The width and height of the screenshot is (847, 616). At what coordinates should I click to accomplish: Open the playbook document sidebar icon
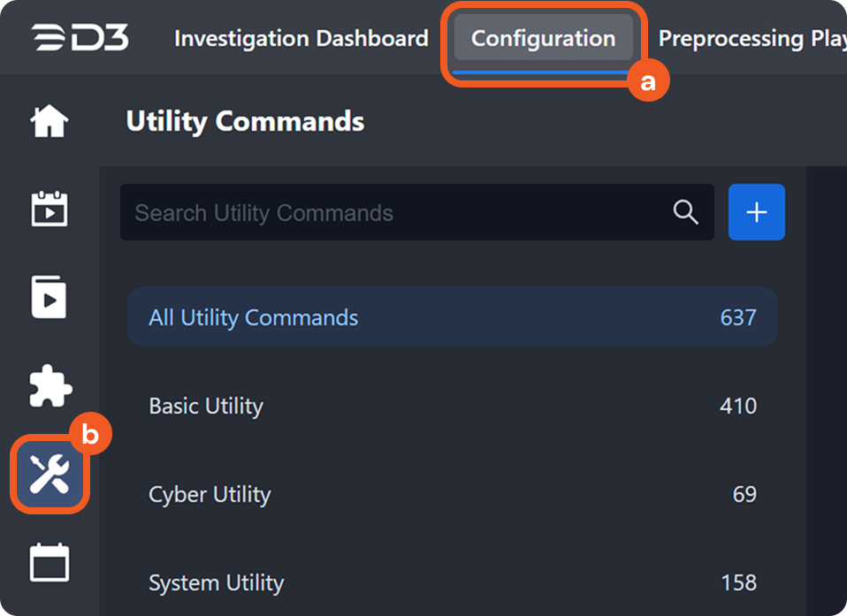pos(50,298)
